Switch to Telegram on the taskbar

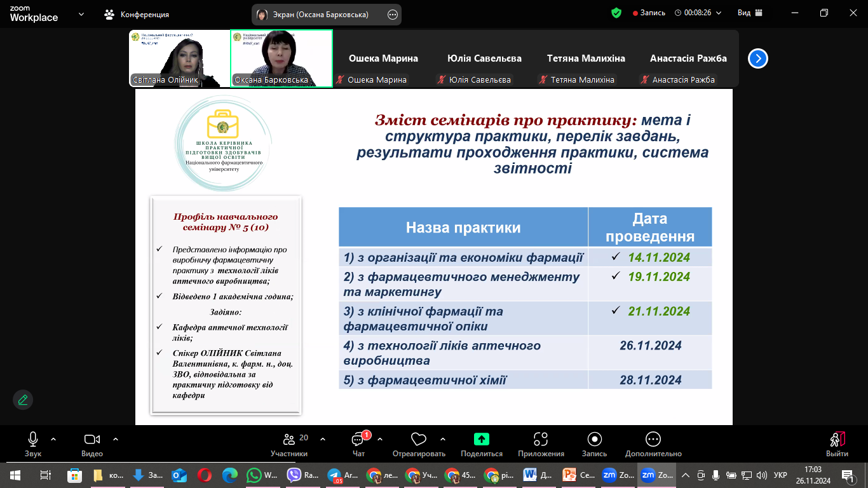(342, 475)
